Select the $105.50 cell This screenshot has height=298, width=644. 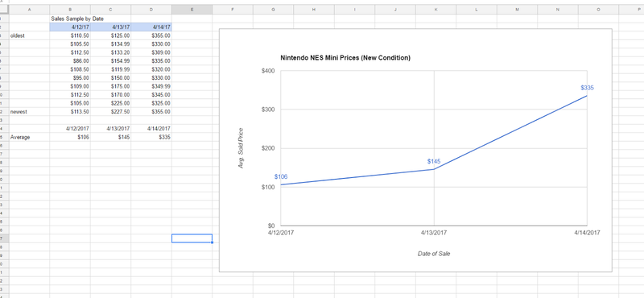(x=70, y=44)
